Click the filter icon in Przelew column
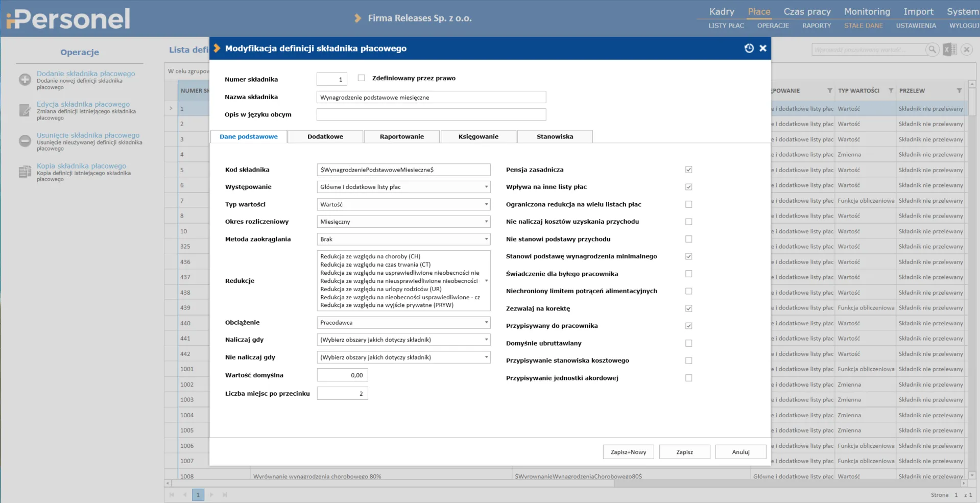Viewport: 980px width, 503px height. [x=959, y=91]
